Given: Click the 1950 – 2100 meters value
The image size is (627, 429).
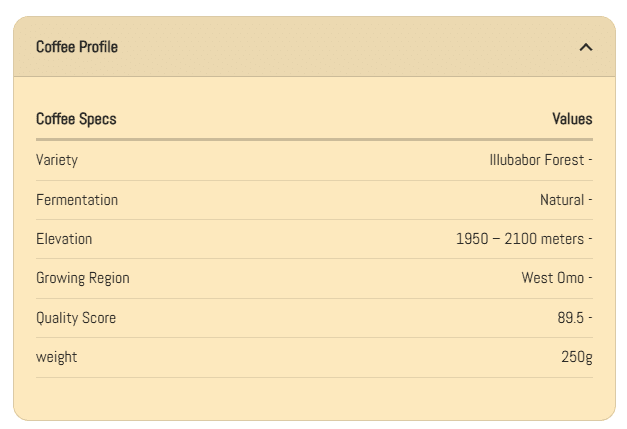Looking at the screenshot, I should tap(523, 239).
